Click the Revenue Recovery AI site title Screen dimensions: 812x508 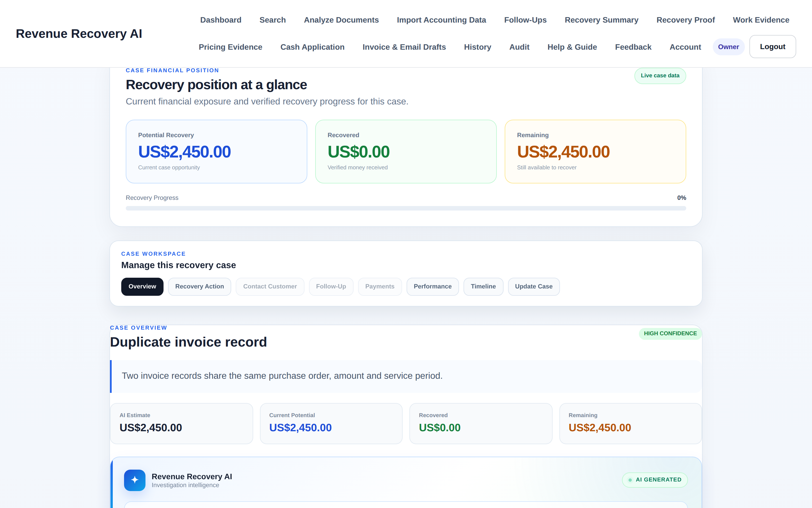pos(79,34)
